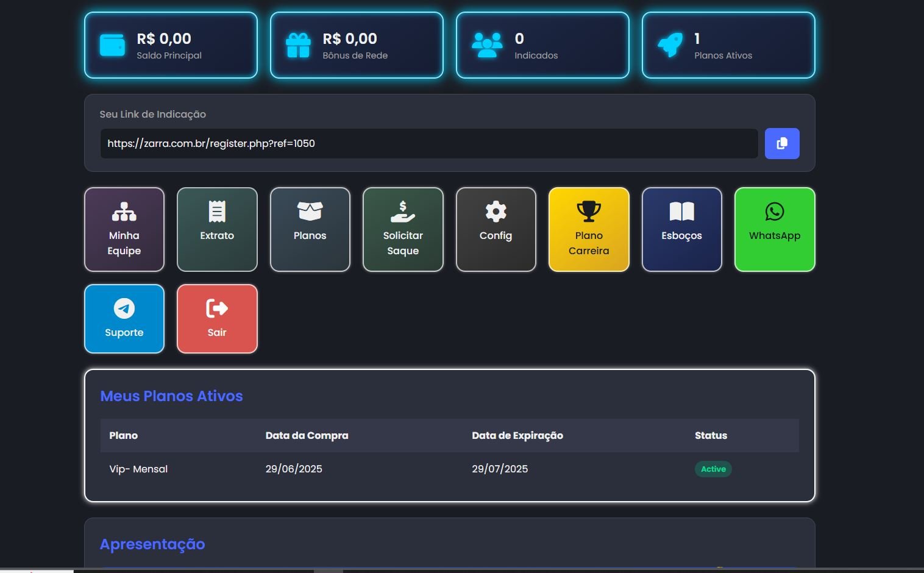Open the Esboços book tile
This screenshot has height=573, width=924.
coord(681,229)
